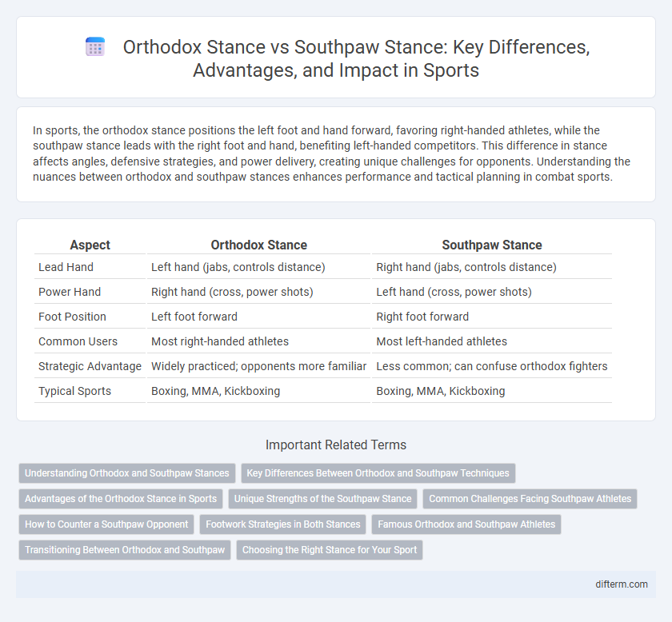Click the Southpaw Stance column header
Viewport: 672px width, 622px height.
click(492, 245)
